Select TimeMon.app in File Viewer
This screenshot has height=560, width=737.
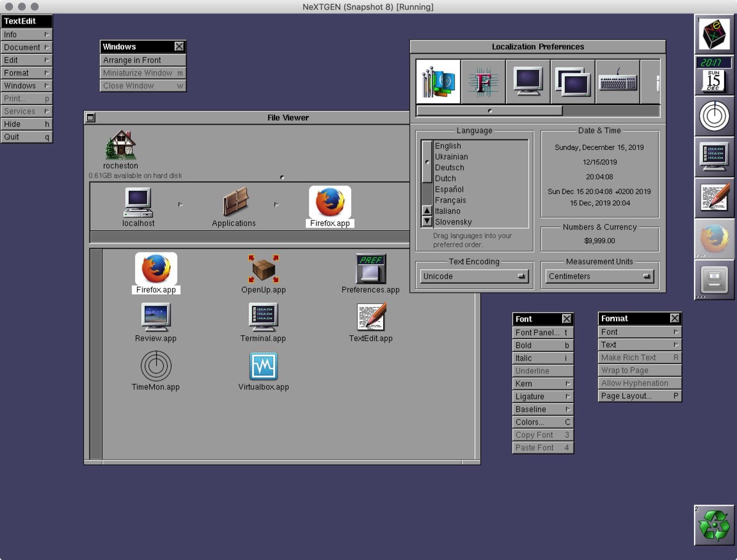pos(156,371)
